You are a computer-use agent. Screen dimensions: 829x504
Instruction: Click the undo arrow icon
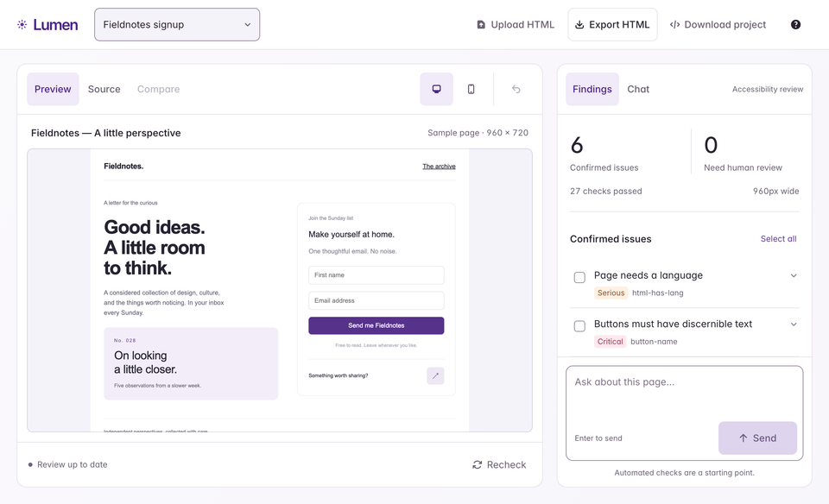point(516,89)
